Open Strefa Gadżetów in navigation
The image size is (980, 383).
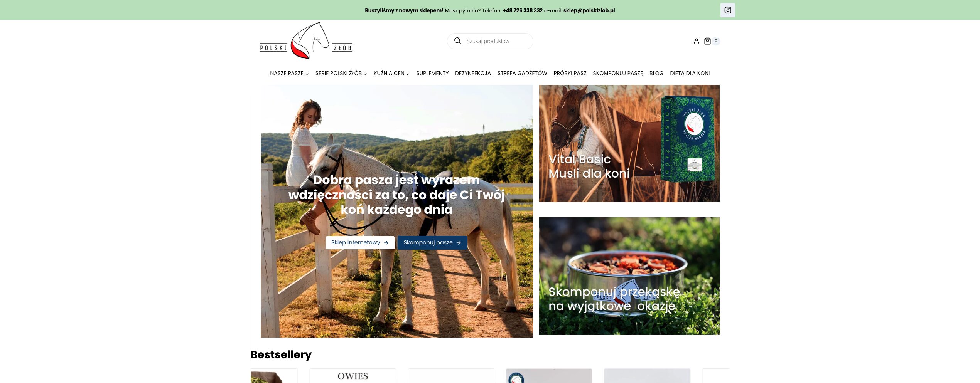(x=522, y=73)
